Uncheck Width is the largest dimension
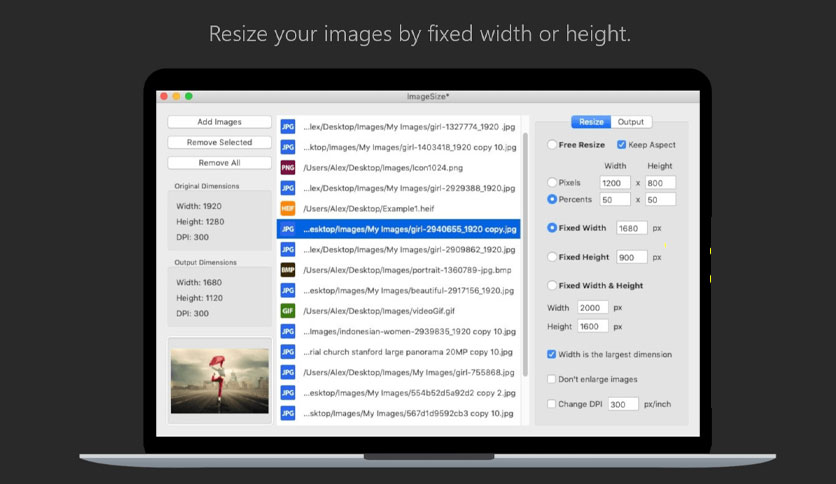This screenshot has height=484, width=836. [551, 354]
